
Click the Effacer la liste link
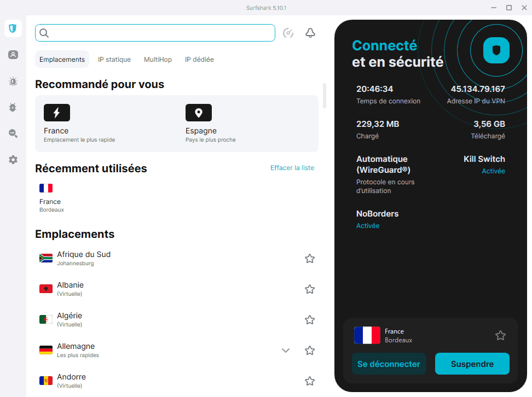pos(292,167)
